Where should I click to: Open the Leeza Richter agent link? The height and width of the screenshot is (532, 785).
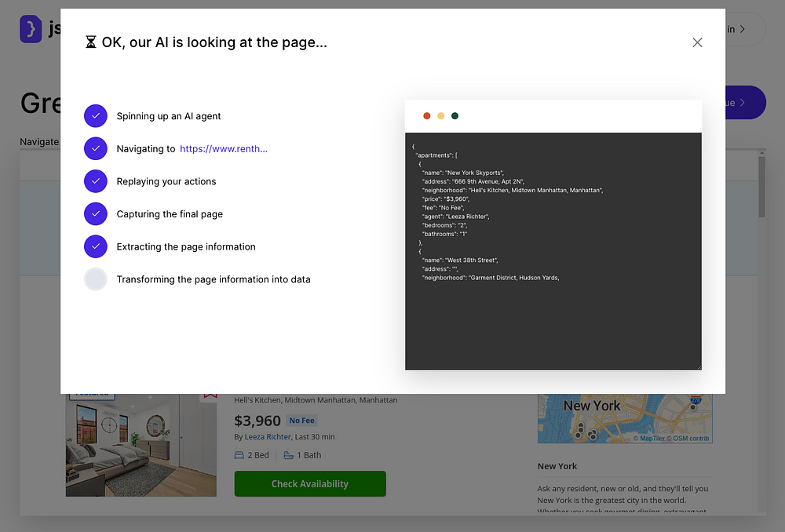(x=268, y=437)
